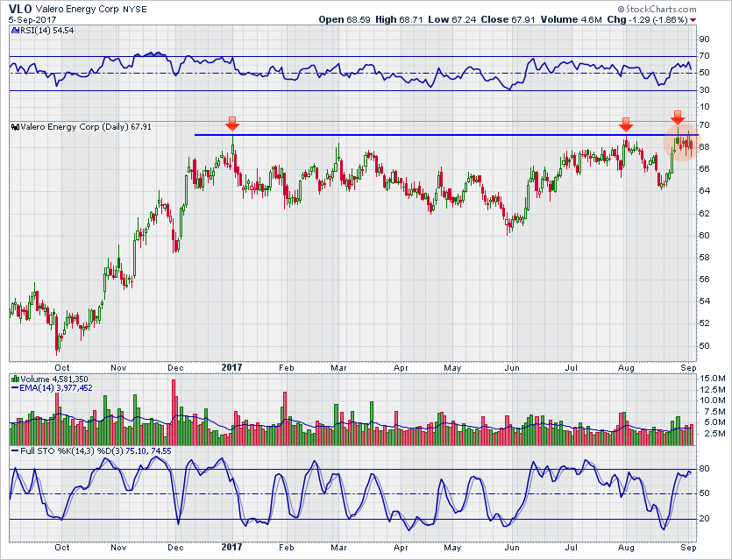Click the 'Valero Energy Corp' title text

[x=77, y=10]
